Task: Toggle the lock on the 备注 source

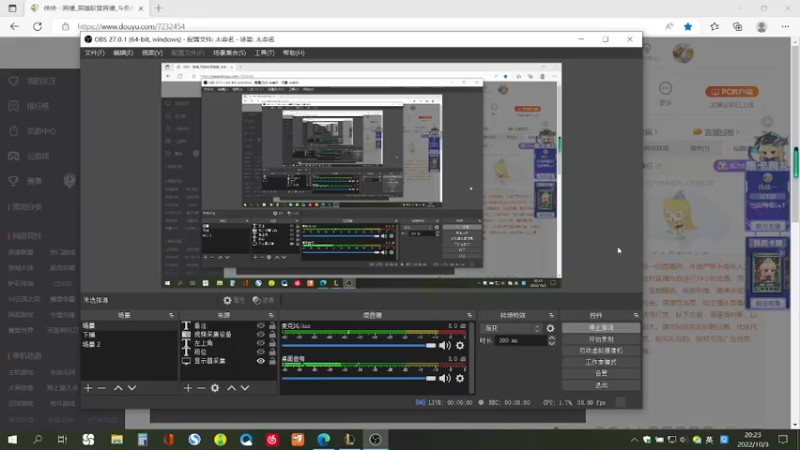Action: pos(272,326)
